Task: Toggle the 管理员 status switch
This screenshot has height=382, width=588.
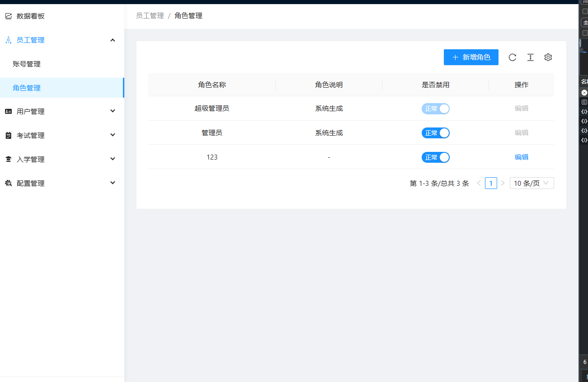Action: pyautogui.click(x=436, y=133)
